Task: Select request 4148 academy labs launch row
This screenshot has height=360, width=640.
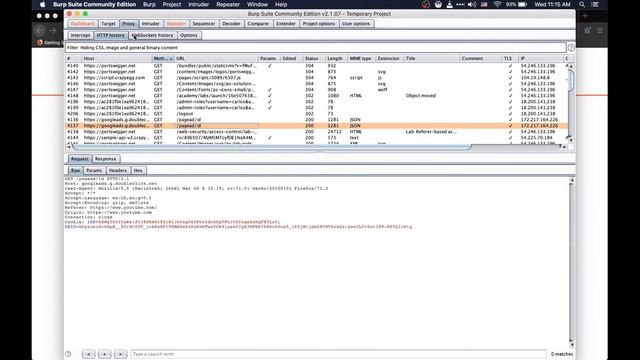Action: coord(316,96)
